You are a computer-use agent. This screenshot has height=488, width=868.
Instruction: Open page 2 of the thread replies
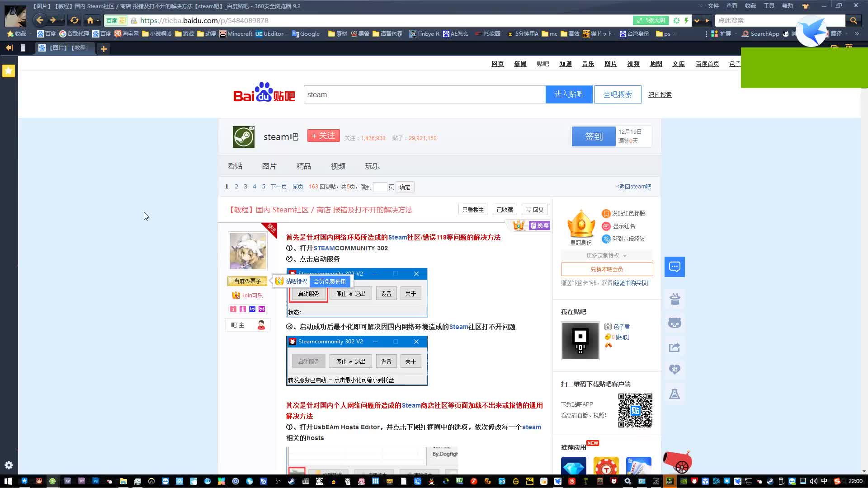tap(236, 186)
